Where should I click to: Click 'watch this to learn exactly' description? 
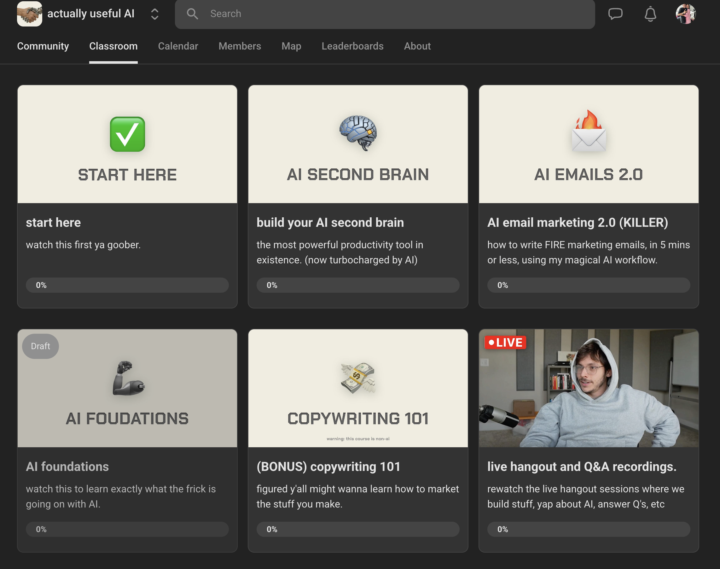pyautogui.click(x=121, y=496)
